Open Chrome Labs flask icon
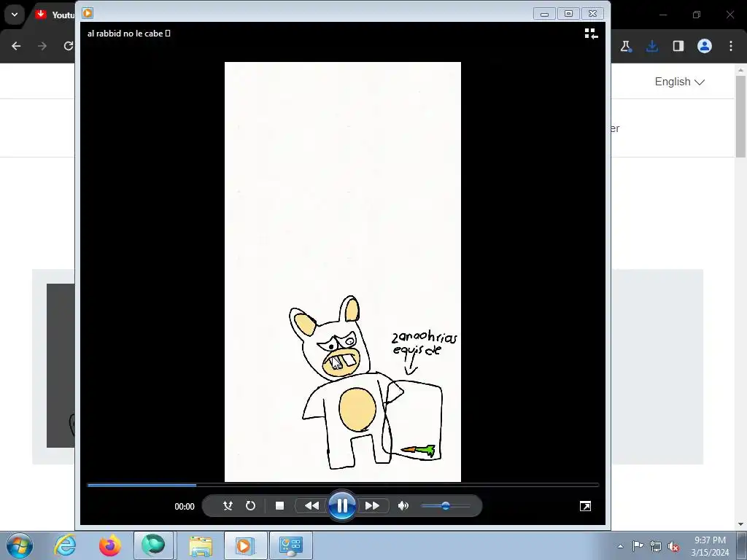Image resolution: width=747 pixels, height=560 pixels. click(x=625, y=46)
